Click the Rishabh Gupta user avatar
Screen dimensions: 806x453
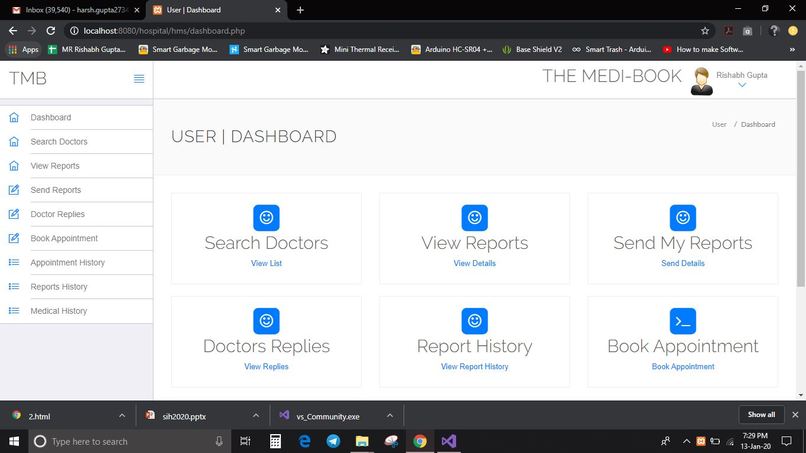coord(702,81)
